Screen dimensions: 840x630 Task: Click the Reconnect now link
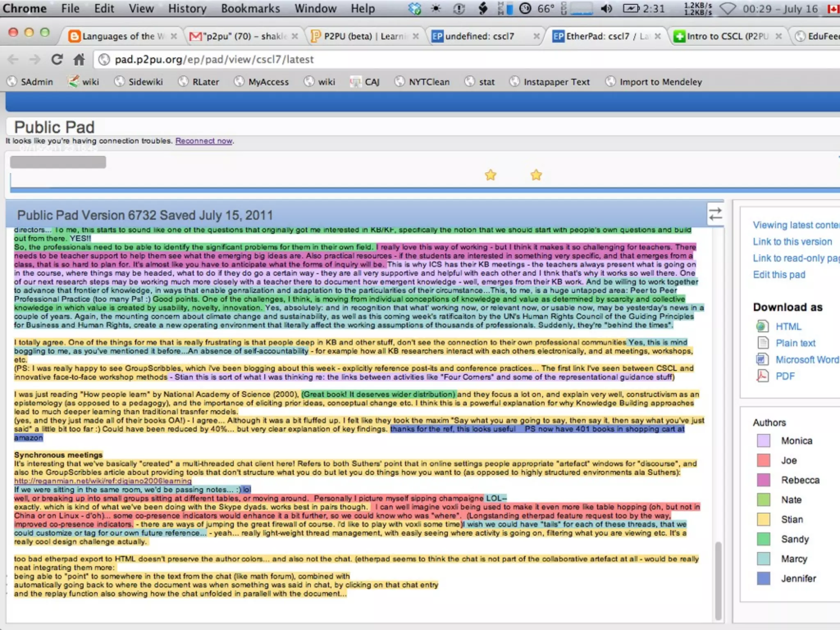tap(204, 141)
